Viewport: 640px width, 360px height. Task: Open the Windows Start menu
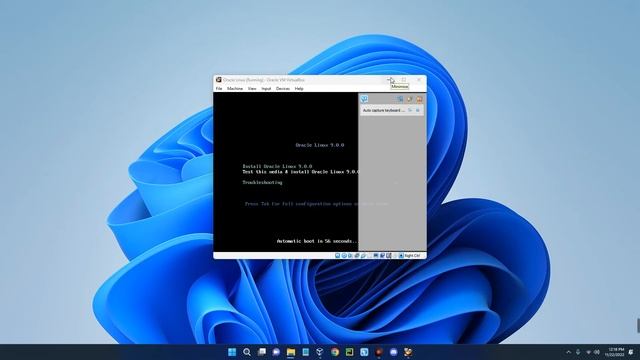pyautogui.click(x=232, y=352)
